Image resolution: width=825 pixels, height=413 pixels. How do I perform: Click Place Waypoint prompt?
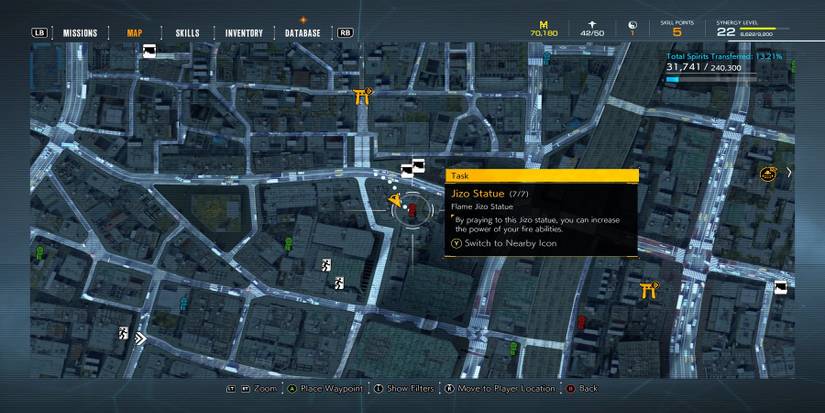(325, 388)
